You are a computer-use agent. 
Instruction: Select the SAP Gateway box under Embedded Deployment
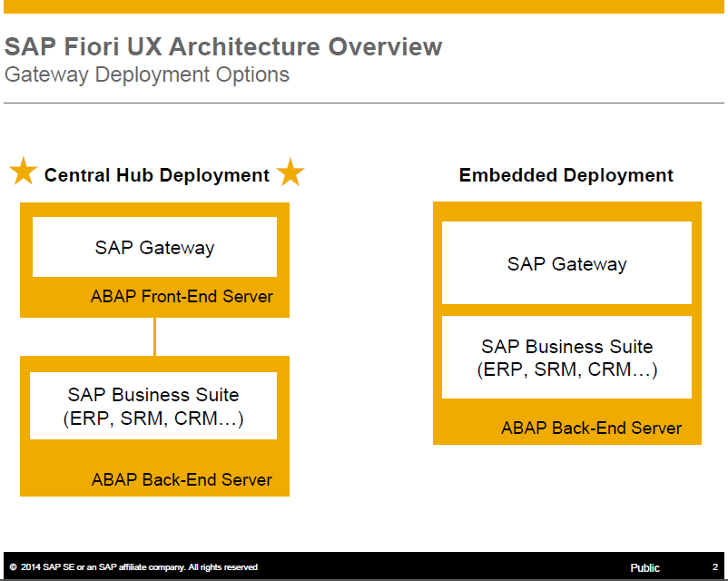566,263
